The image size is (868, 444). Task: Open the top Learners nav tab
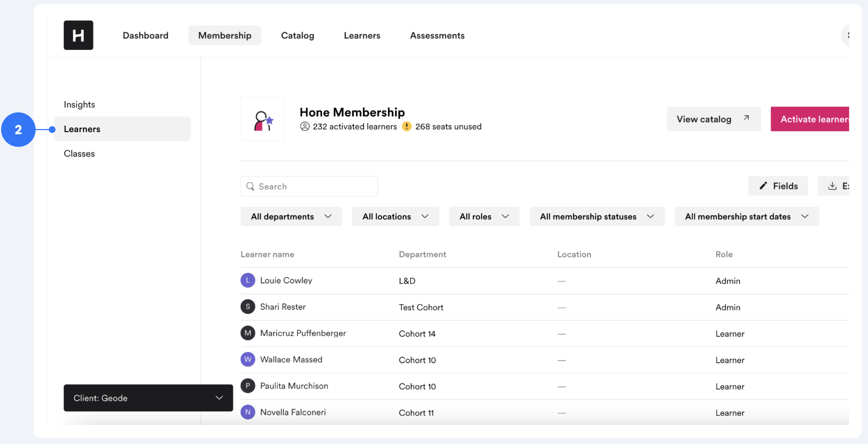pos(362,35)
